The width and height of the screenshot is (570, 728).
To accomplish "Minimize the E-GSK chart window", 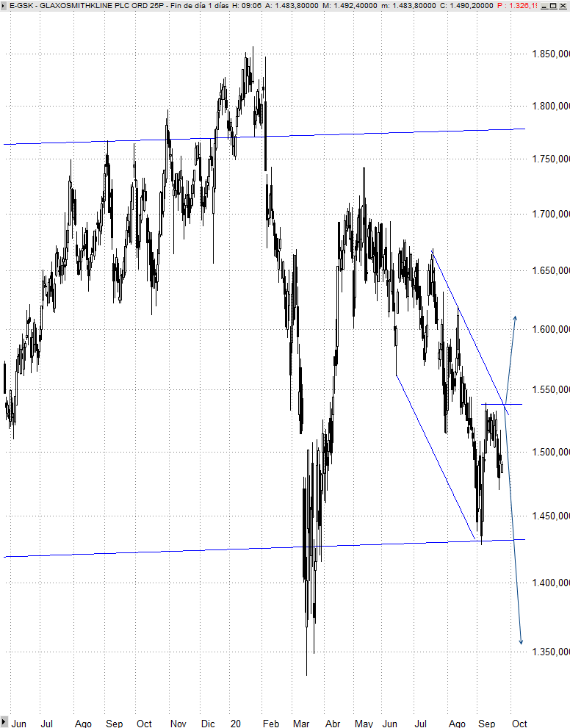I will coord(545,6).
